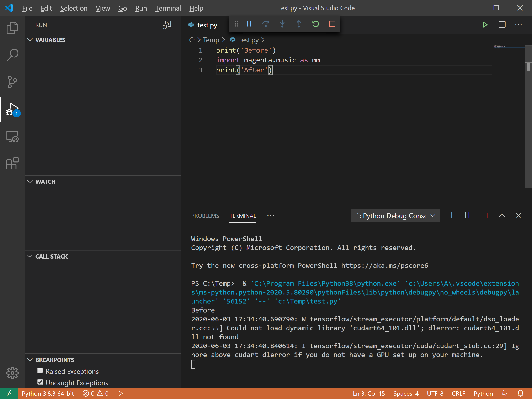The height and width of the screenshot is (399, 532).
Task: Kill terminal using the trash icon
Action: coord(485,215)
